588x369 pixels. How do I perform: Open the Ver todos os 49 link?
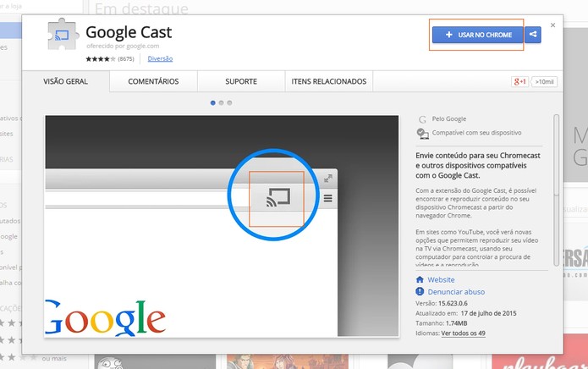click(x=463, y=333)
